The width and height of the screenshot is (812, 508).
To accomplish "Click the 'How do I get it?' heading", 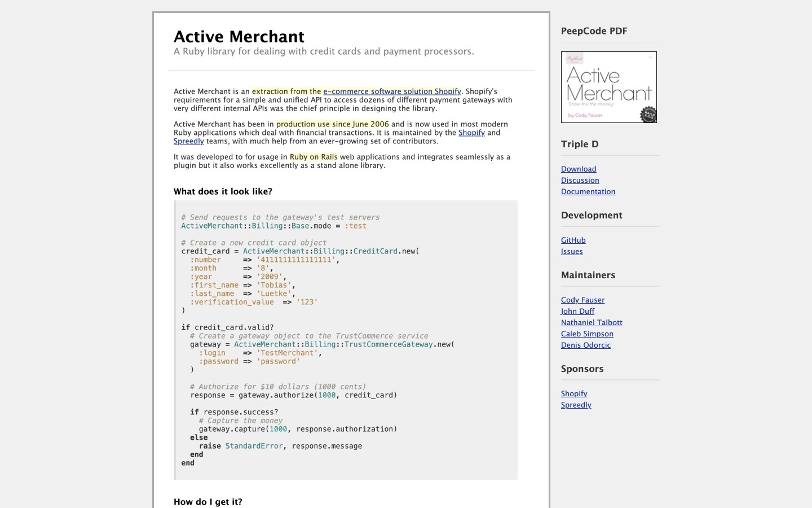I will point(208,502).
